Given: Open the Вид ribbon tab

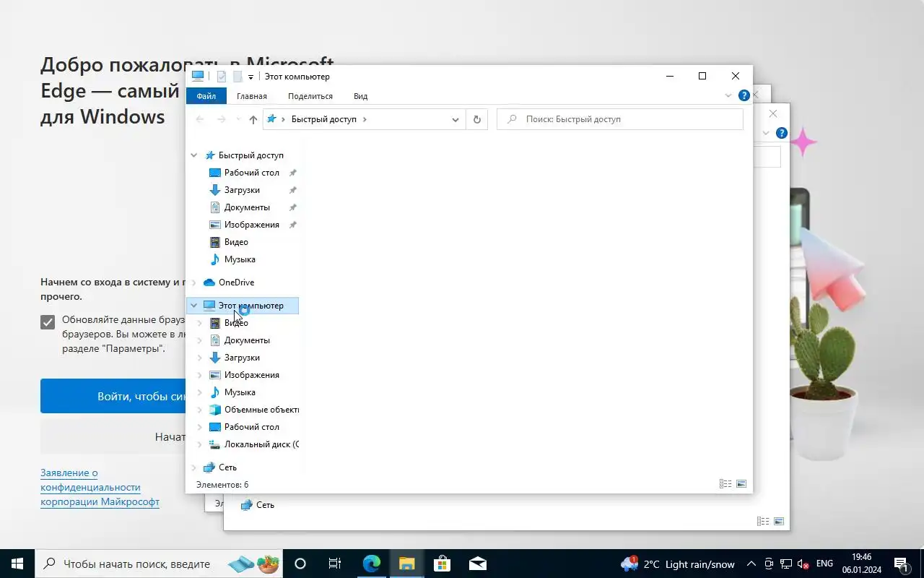Looking at the screenshot, I should (361, 96).
